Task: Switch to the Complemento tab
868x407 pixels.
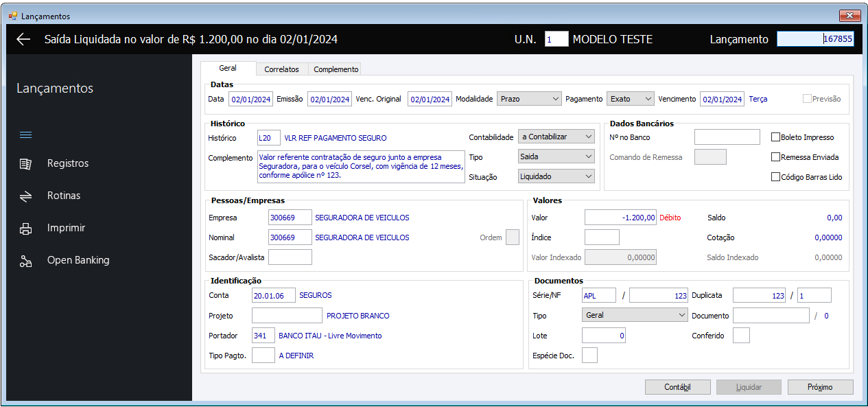Action: coord(336,69)
